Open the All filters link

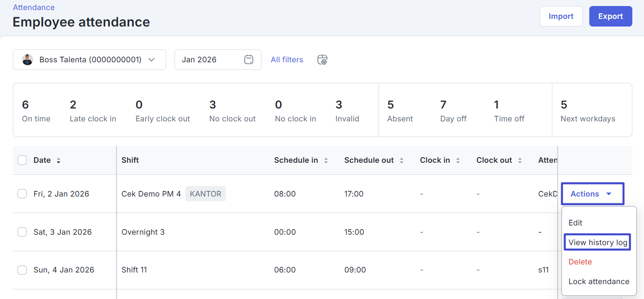[x=287, y=59]
